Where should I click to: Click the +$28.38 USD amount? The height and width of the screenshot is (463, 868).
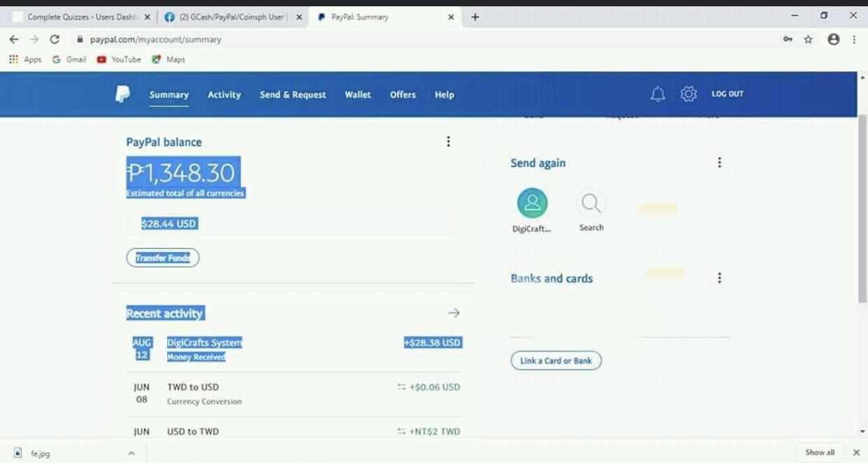pyautogui.click(x=433, y=342)
